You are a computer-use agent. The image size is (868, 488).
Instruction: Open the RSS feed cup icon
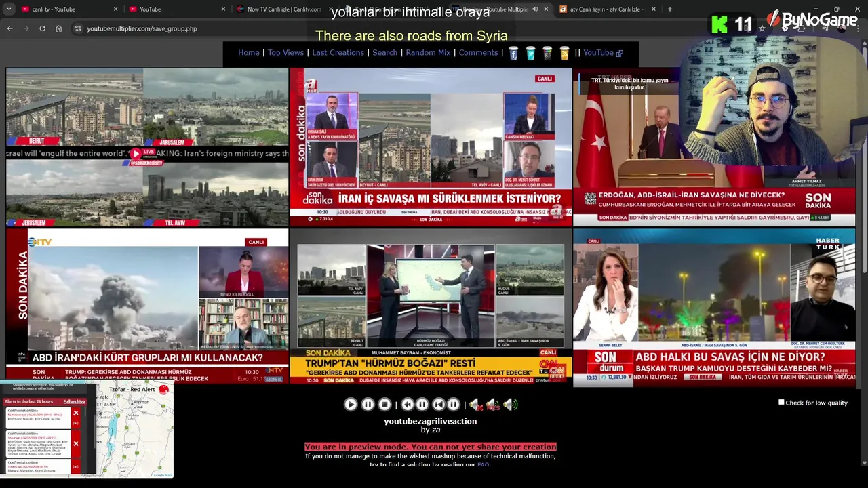click(x=564, y=53)
